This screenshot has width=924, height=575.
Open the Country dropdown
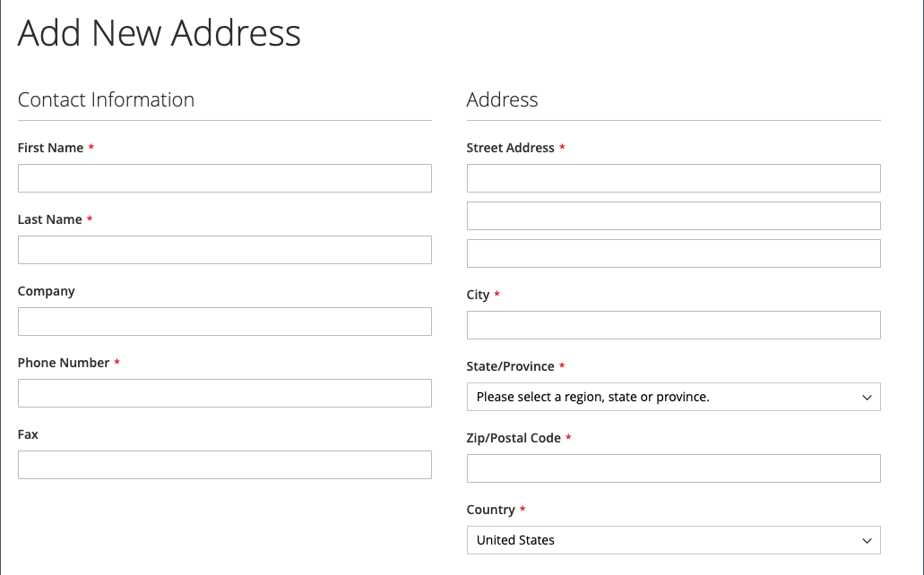click(x=673, y=540)
